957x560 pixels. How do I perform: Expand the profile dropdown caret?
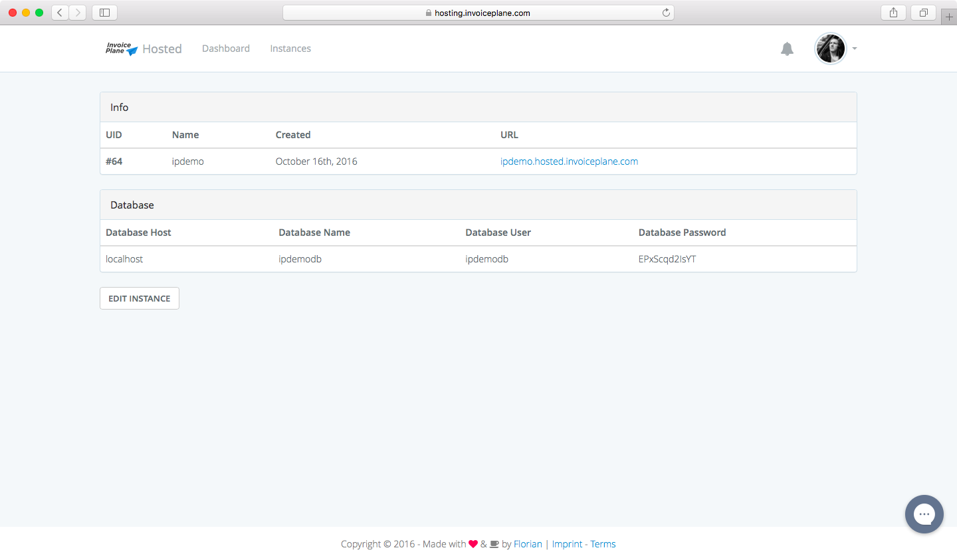[855, 48]
